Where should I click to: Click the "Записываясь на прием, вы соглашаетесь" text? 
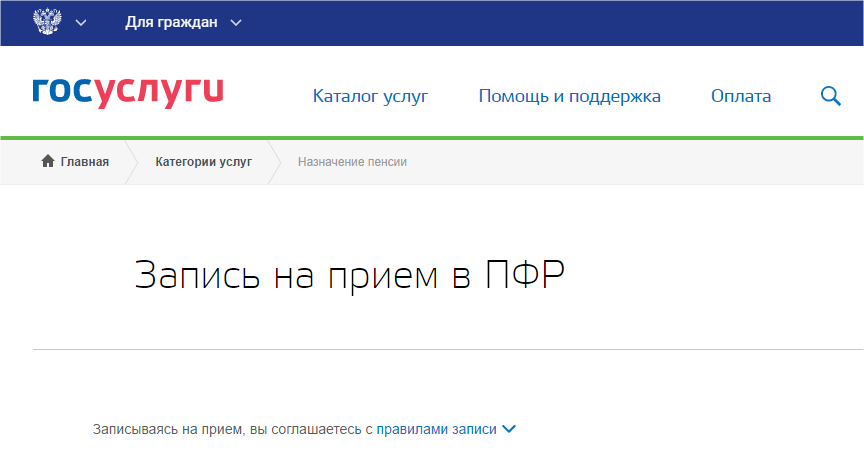tap(232, 429)
